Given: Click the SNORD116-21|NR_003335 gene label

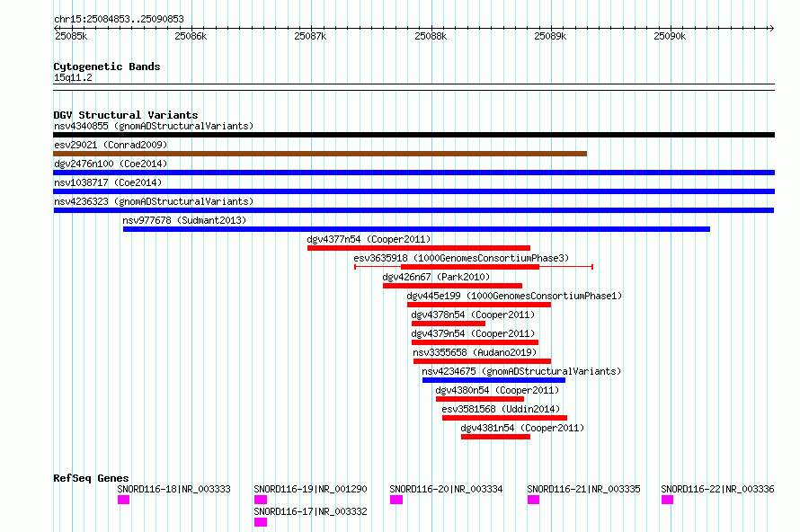Looking at the screenshot, I should coord(583,489).
